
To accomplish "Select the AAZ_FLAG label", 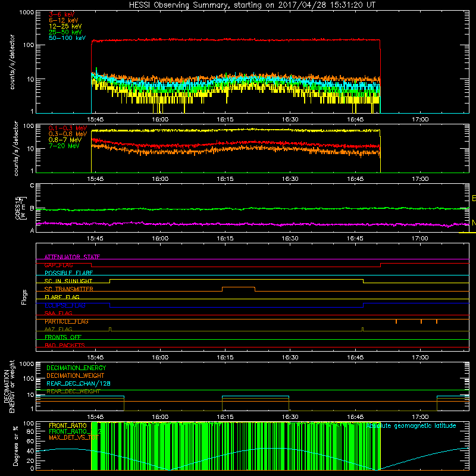I will coord(58,329).
